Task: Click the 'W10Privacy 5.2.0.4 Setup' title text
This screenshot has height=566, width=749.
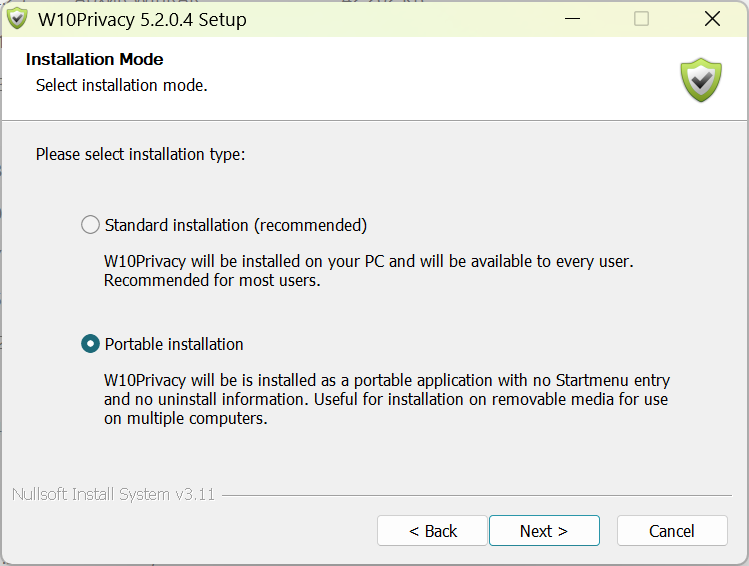Action: [x=142, y=20]
